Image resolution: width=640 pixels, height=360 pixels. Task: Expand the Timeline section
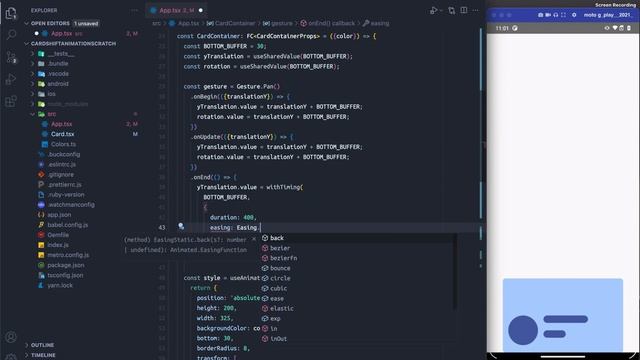coord(27,355)
